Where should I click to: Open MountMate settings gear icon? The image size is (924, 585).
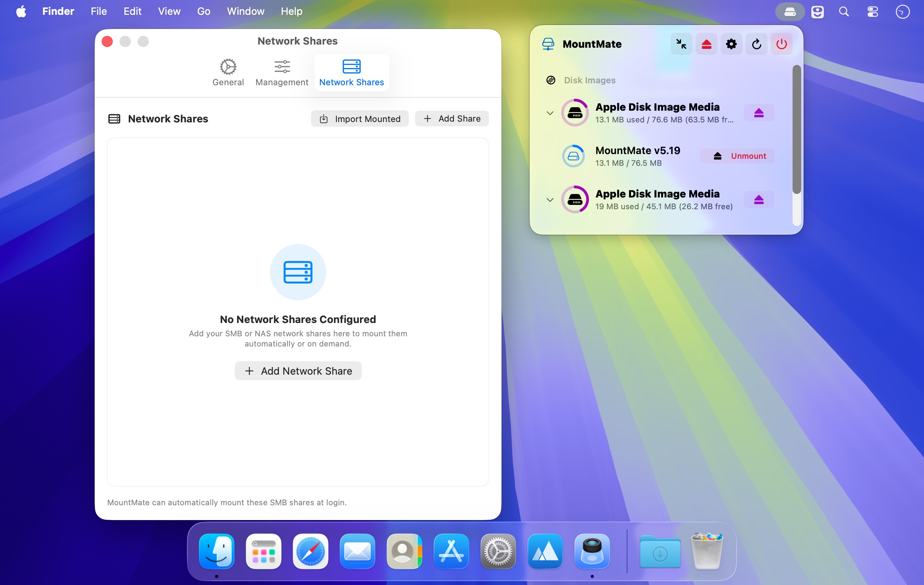point(731,44)
